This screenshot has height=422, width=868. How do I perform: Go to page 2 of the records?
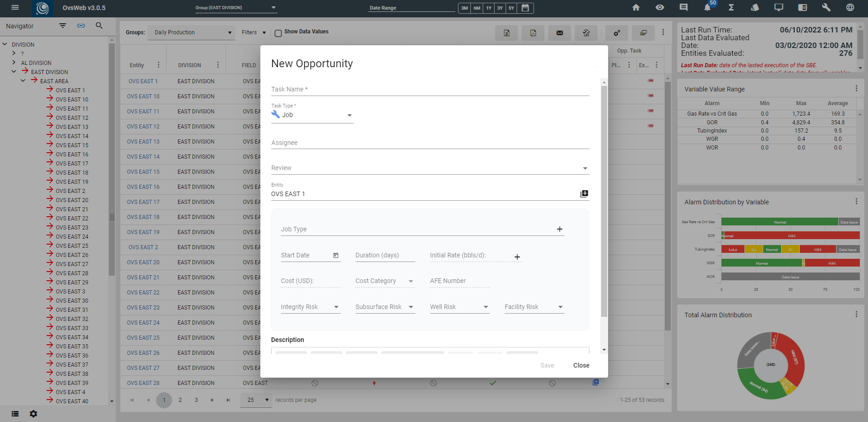click(x=180, y=400)
